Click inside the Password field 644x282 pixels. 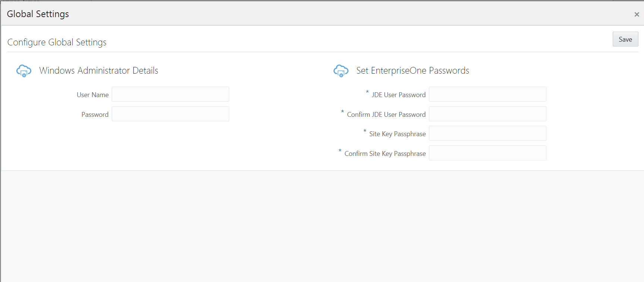tap(170, 114)
